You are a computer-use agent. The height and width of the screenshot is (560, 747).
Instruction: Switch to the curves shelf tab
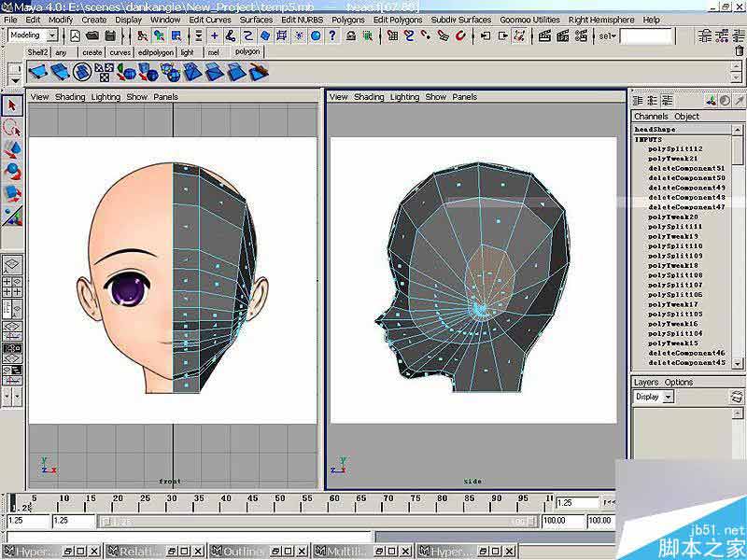pyautogui.click(x=120, y=52)
